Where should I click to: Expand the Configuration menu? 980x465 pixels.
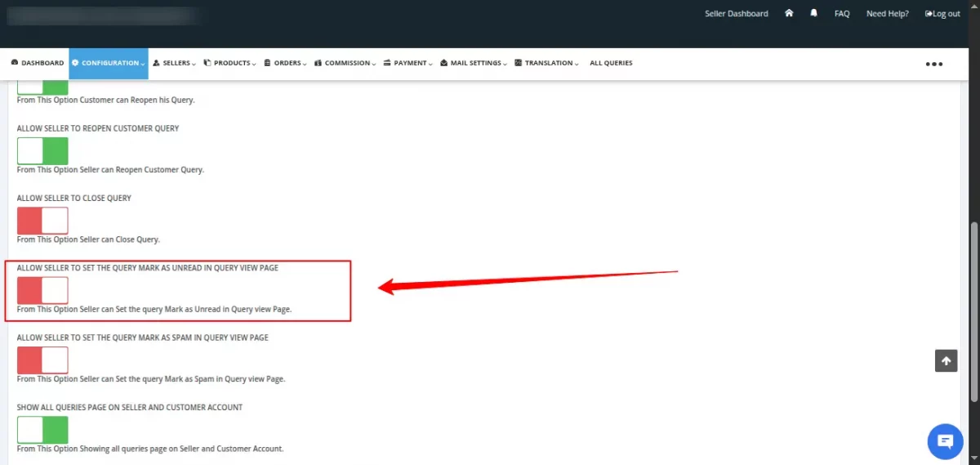click(109, 63)
